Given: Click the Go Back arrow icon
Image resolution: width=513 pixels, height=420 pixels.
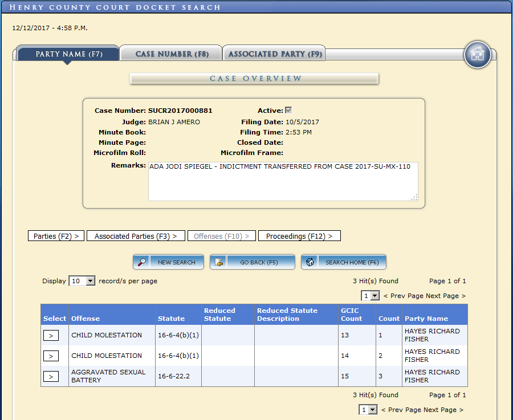Looking at the screenshot, I should [219, 262].
